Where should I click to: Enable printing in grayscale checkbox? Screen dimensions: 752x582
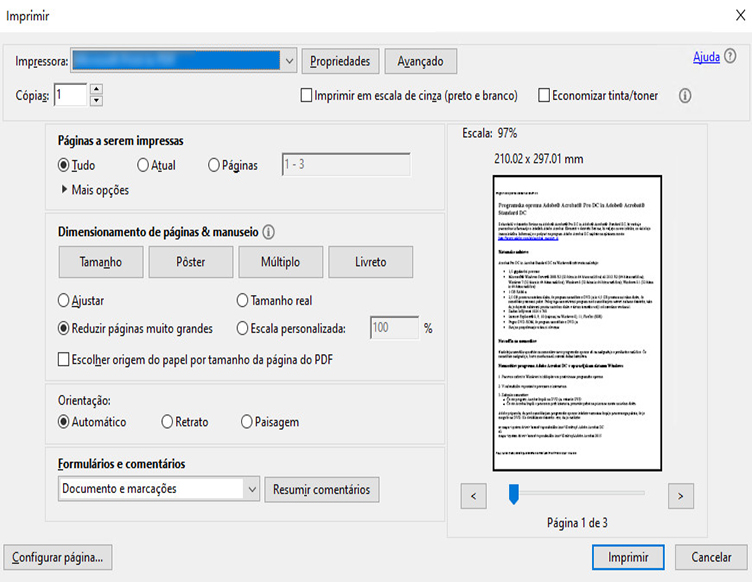[x=306, y=95]
